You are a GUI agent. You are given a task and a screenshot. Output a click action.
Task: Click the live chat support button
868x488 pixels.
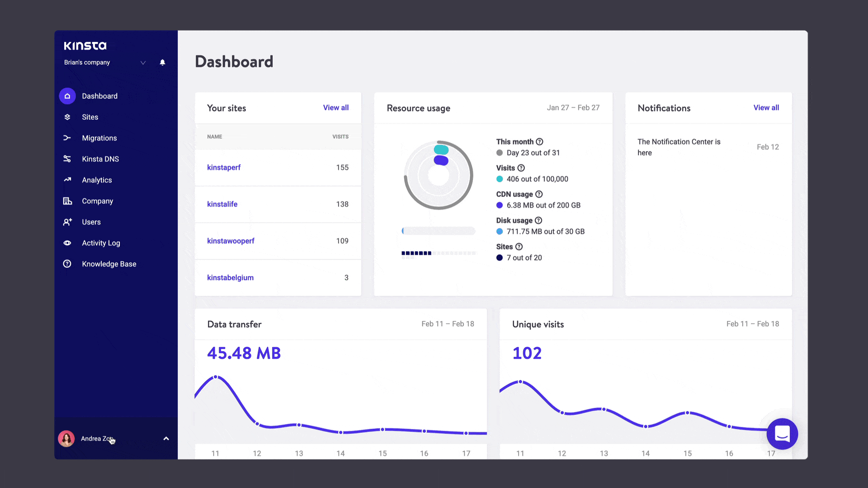782,434
